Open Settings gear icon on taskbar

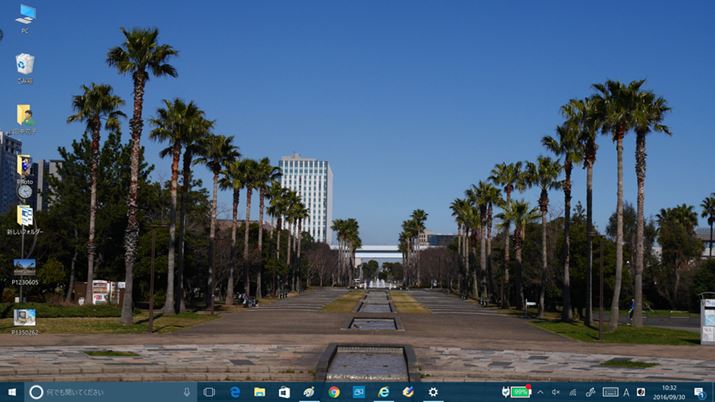(433, 392)
